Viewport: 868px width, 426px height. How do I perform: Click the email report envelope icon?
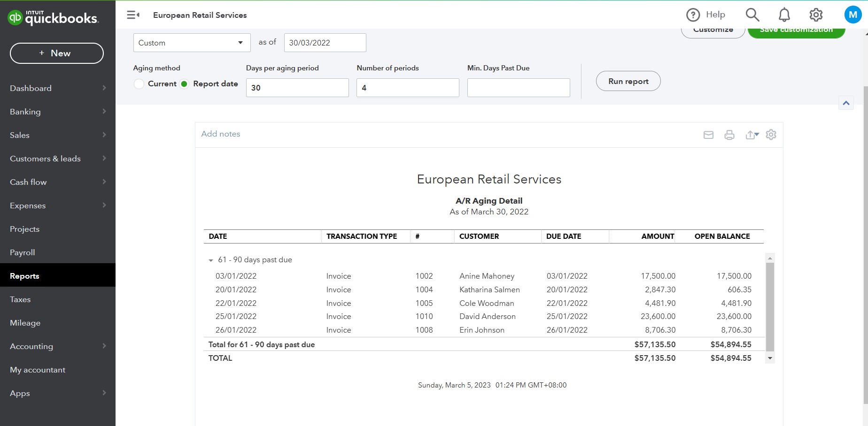(708, 135)
